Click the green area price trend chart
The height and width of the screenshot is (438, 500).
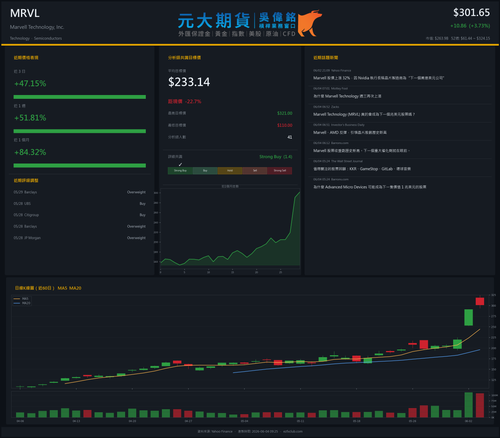pyautogui.click(x=230, y=230)
